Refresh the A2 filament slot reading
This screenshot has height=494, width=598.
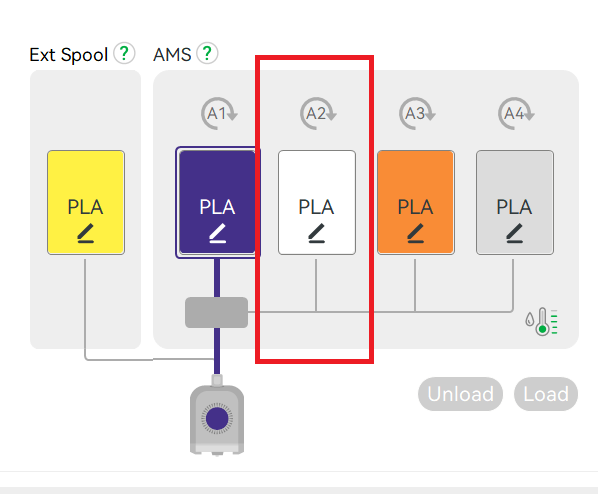tap(318, 114)
